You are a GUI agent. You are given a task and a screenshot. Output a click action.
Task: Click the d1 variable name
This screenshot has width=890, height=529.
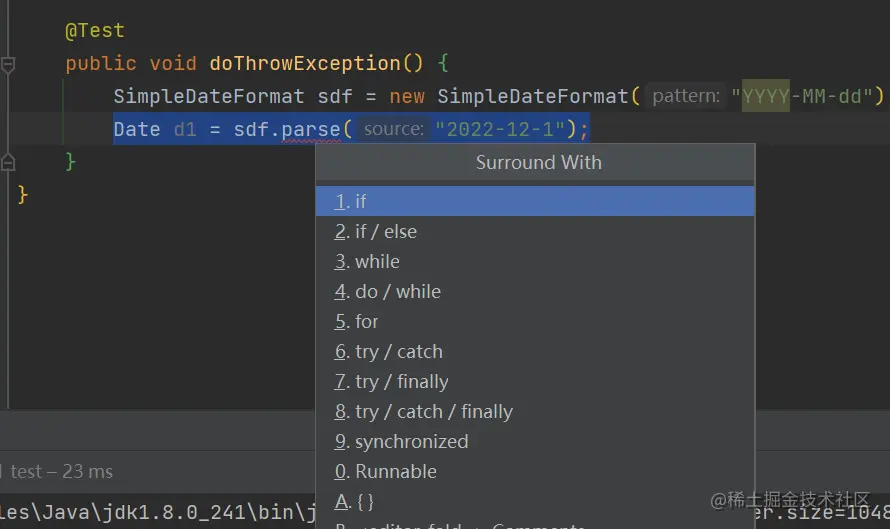[x=185, y=130]
